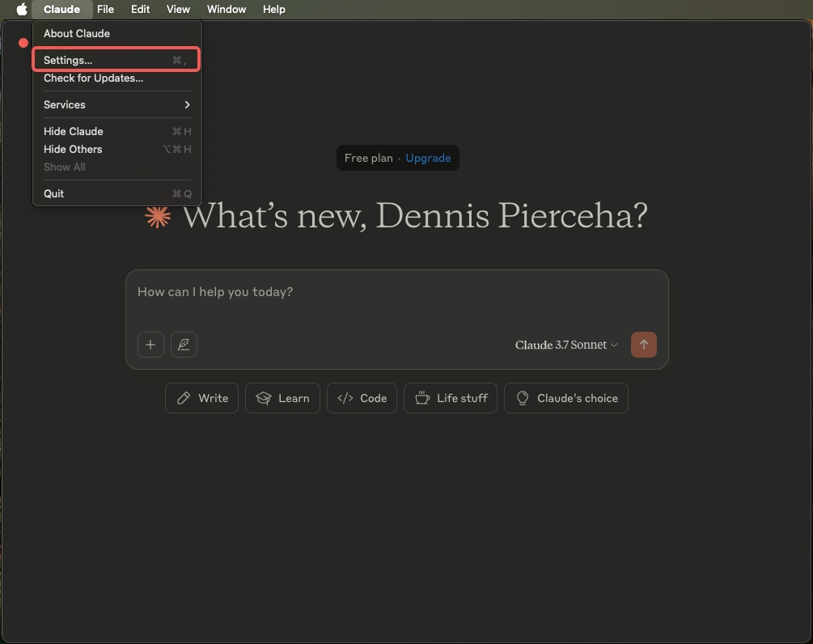Click the Life stuff suggestion button
Viewport: 813px width, 644px height.
click(451, 398)
